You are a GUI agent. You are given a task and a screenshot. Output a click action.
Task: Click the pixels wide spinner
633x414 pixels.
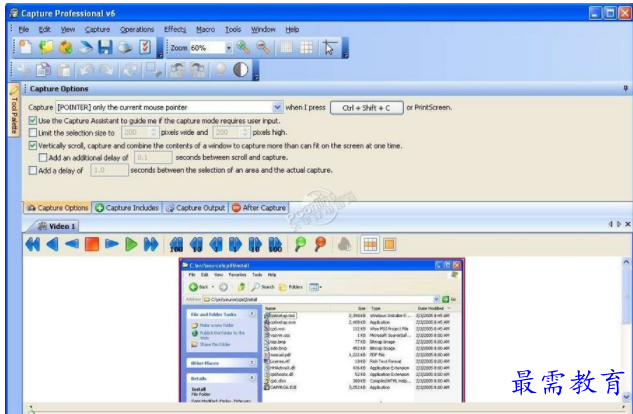tap(153, 132)
